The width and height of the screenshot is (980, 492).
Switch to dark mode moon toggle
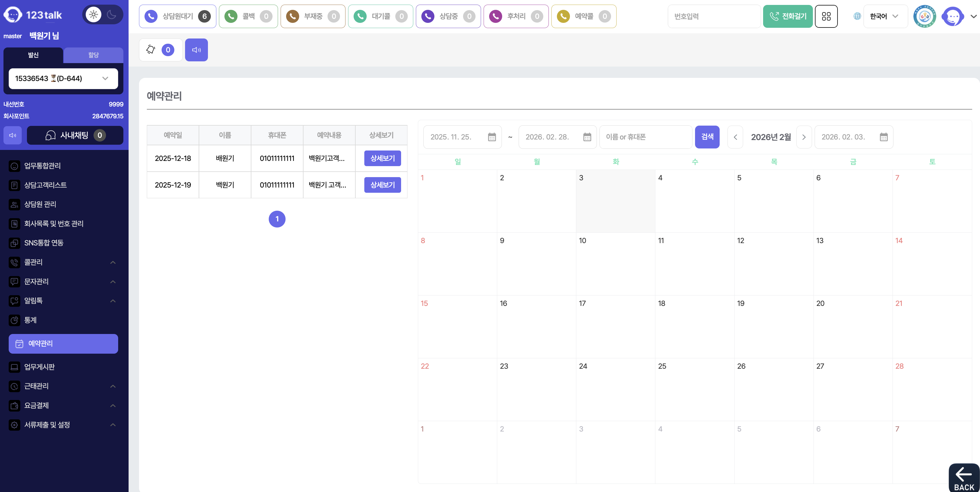tap(112, 15)
